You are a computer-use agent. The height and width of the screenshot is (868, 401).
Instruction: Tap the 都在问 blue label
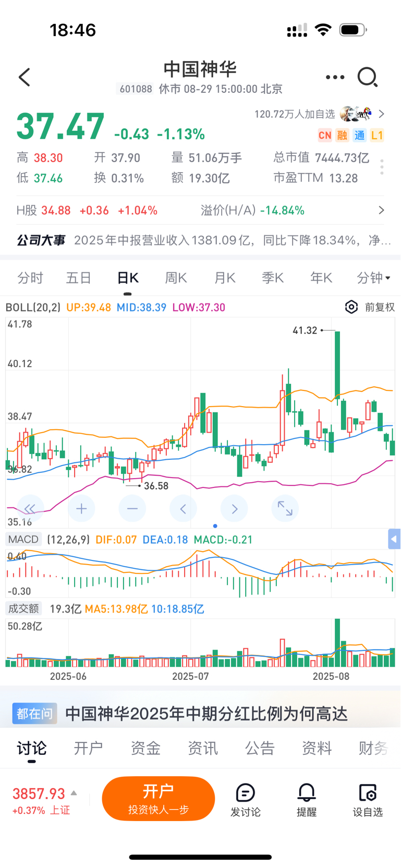[x=34, y=713]
